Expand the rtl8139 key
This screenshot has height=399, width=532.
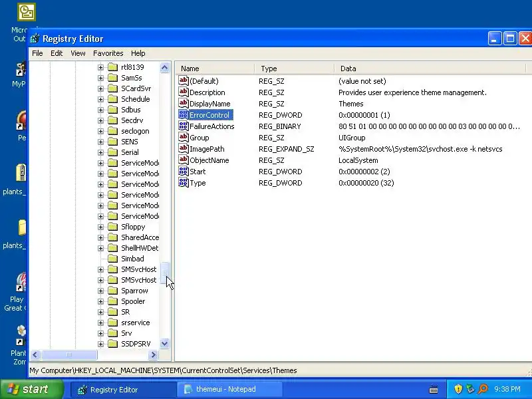(x=100, y=68)
